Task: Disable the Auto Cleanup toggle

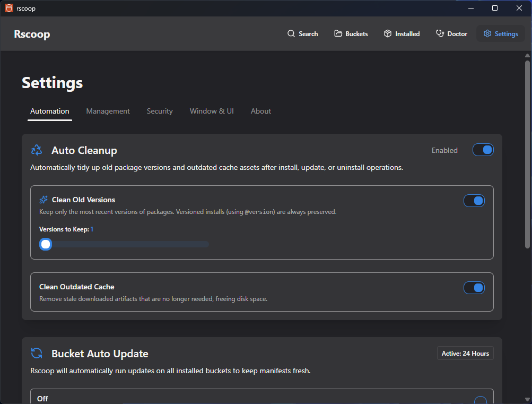Action: (483, 150)
